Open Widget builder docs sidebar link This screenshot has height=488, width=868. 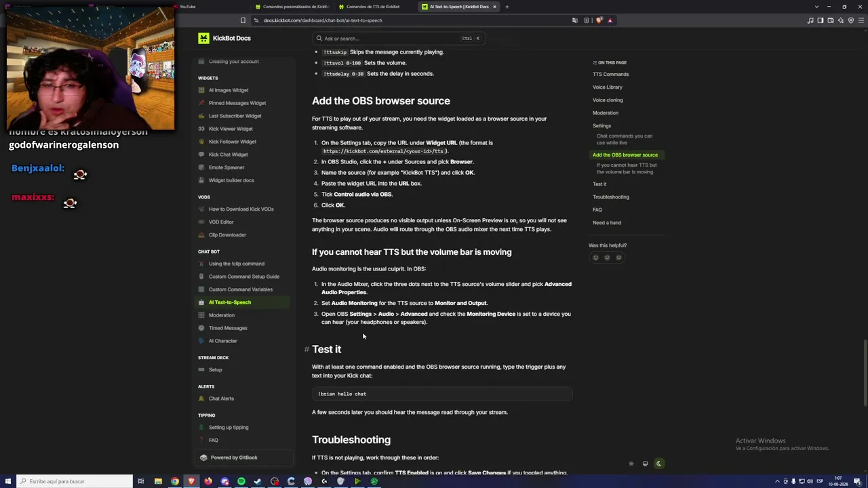(231, 180)
